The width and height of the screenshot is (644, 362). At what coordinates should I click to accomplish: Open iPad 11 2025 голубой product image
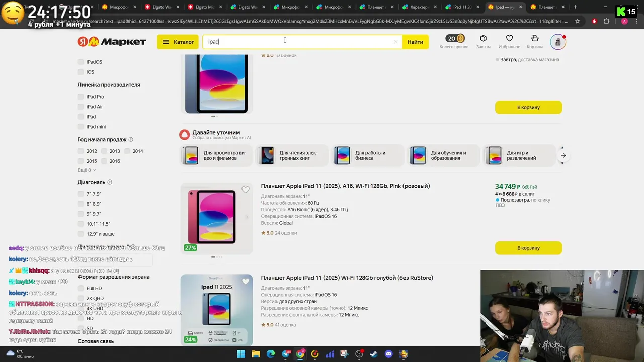pyautogui.click(x=216, y=310)
